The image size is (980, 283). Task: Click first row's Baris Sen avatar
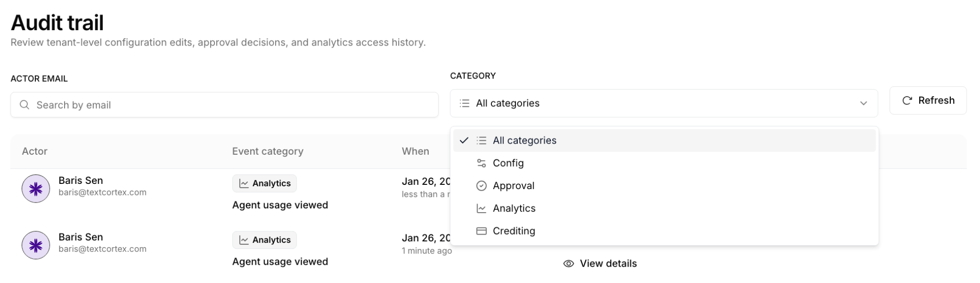(x=36, y=189)
